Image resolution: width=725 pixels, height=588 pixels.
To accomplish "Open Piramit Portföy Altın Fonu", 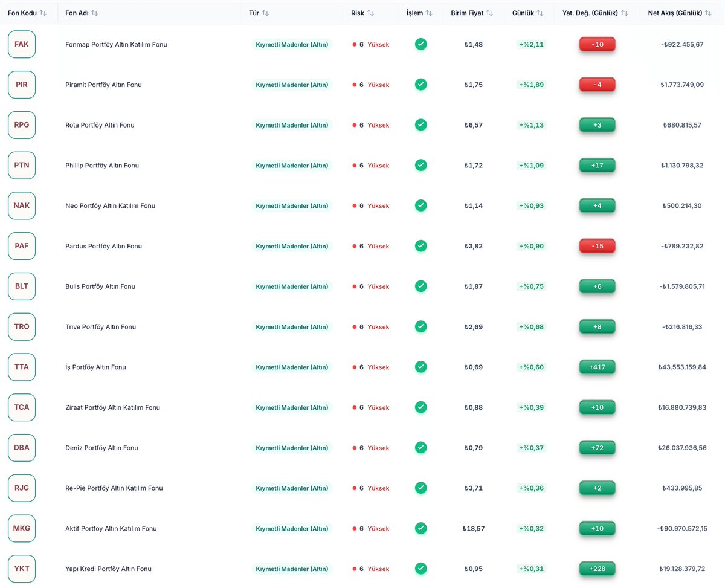I will (103, 85).
